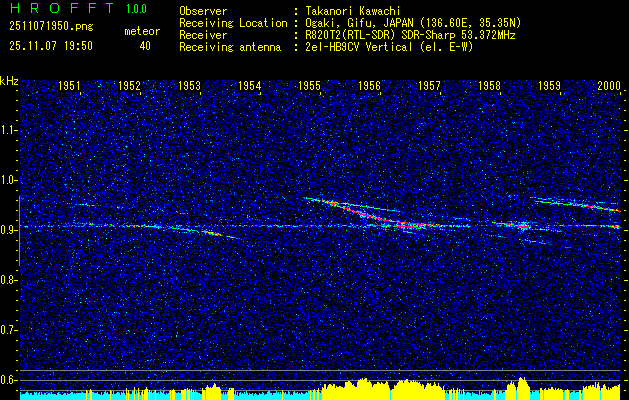629x400 pixels.
Task: Click the meteor count value 40
Action: point(145,46)
